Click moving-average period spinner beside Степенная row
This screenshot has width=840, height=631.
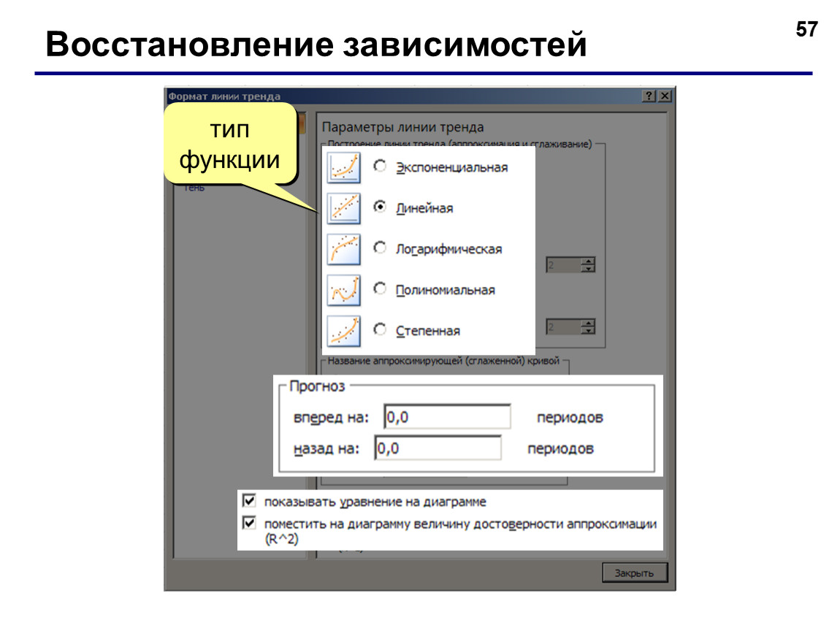(571, 326)
